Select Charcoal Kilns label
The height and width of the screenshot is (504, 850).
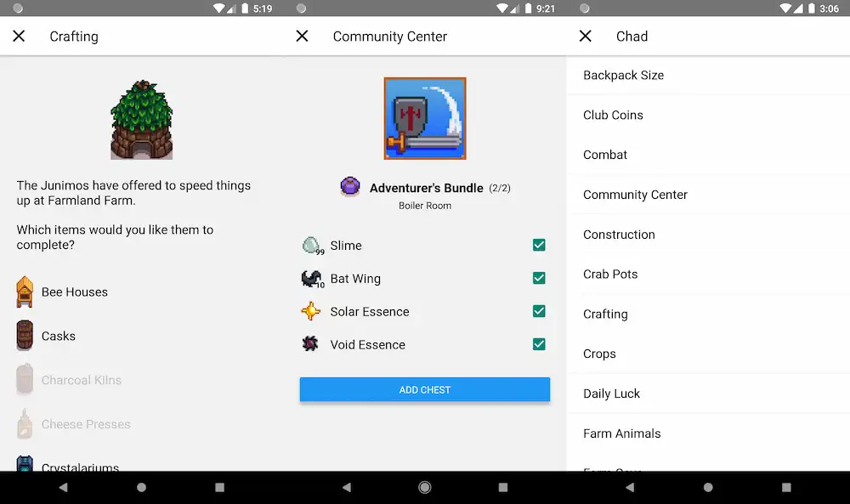coord(82,380)
